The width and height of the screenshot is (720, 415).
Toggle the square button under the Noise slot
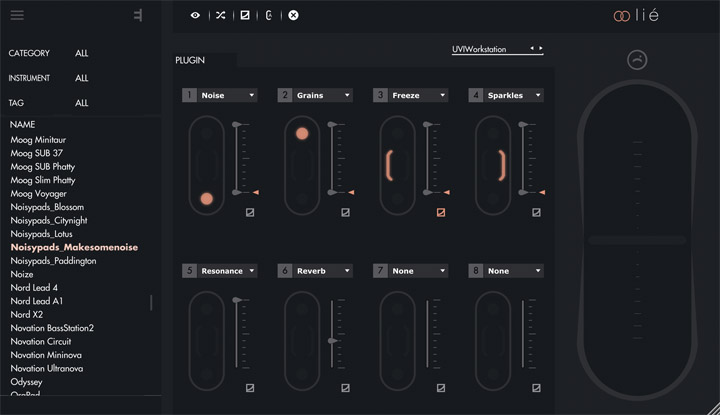[250, 212]
